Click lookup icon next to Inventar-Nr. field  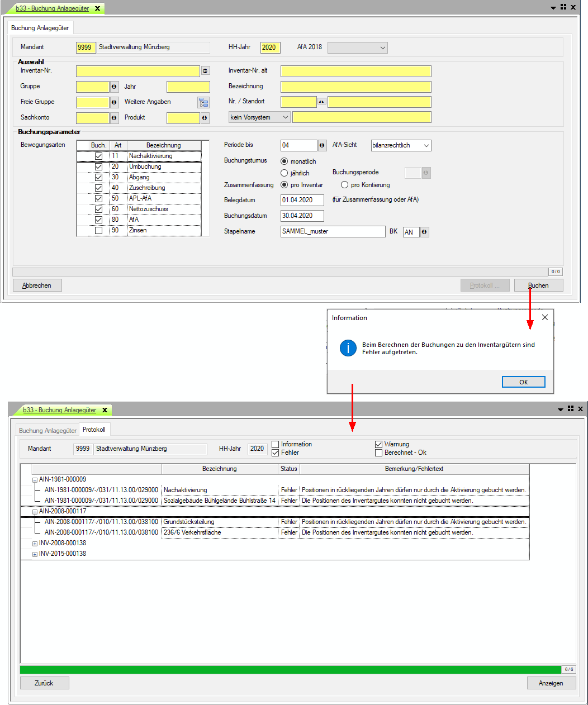point(205,71)
